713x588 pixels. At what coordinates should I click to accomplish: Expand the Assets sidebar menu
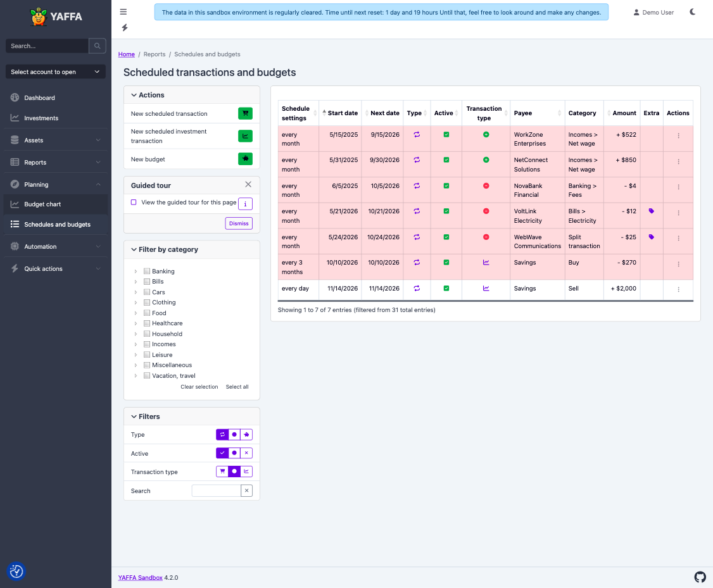[x=56, y=141]
